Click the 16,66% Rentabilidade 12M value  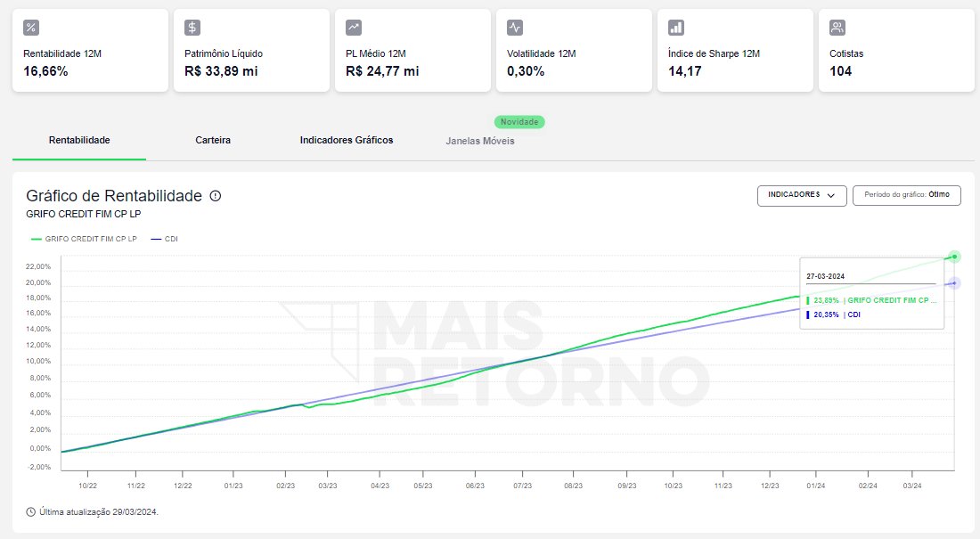[45, 71]
